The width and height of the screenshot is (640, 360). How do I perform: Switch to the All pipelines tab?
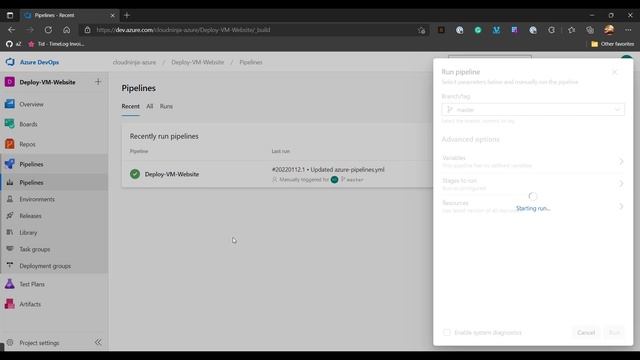tap(150, 106)
